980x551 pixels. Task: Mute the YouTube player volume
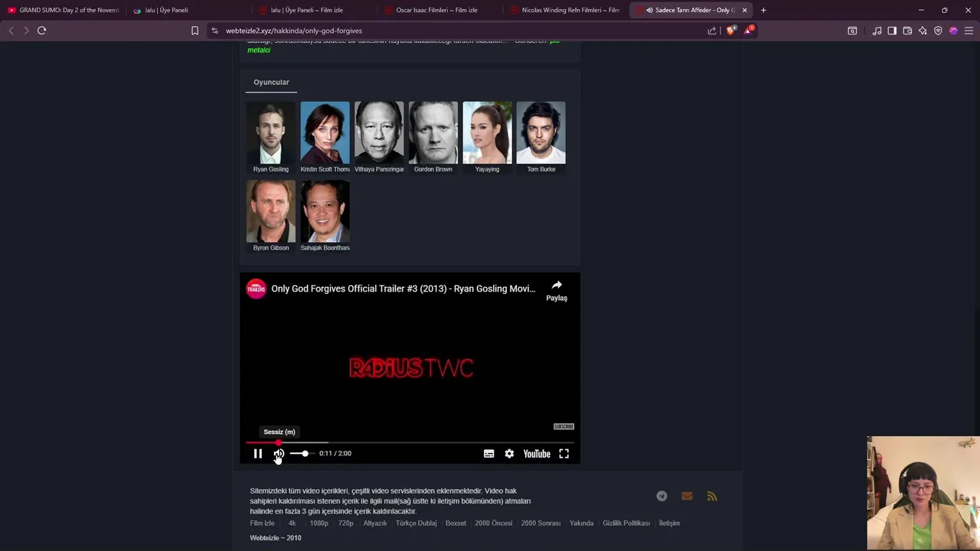[x=279, y=454]
